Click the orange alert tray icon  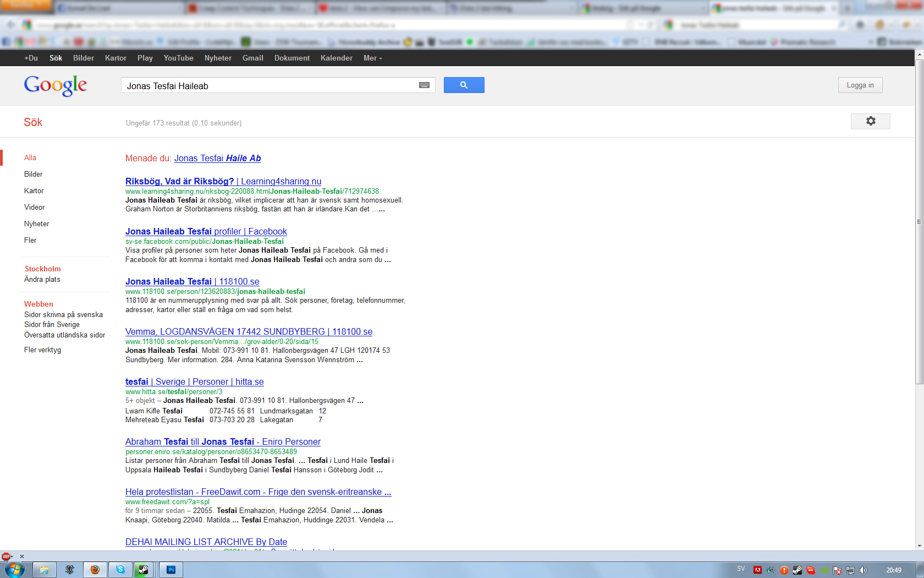[784, 570]
